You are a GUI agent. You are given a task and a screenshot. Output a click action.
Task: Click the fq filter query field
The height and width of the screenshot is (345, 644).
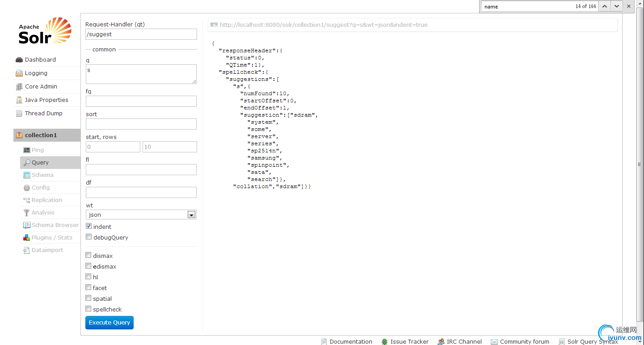click(x=141, y=101)
